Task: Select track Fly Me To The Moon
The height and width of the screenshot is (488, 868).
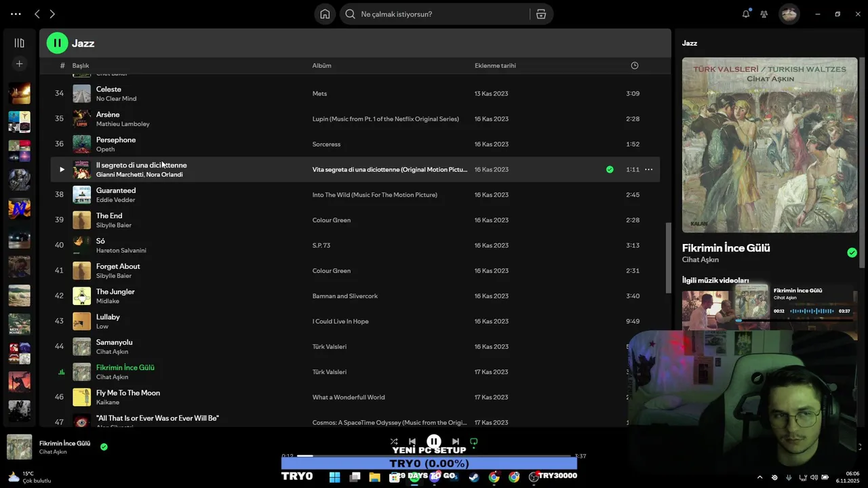Action: (355, 397)
